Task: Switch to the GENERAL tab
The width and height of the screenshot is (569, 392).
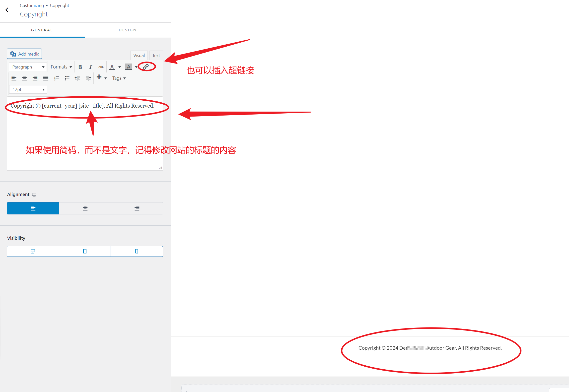Action: pos(42,30)
